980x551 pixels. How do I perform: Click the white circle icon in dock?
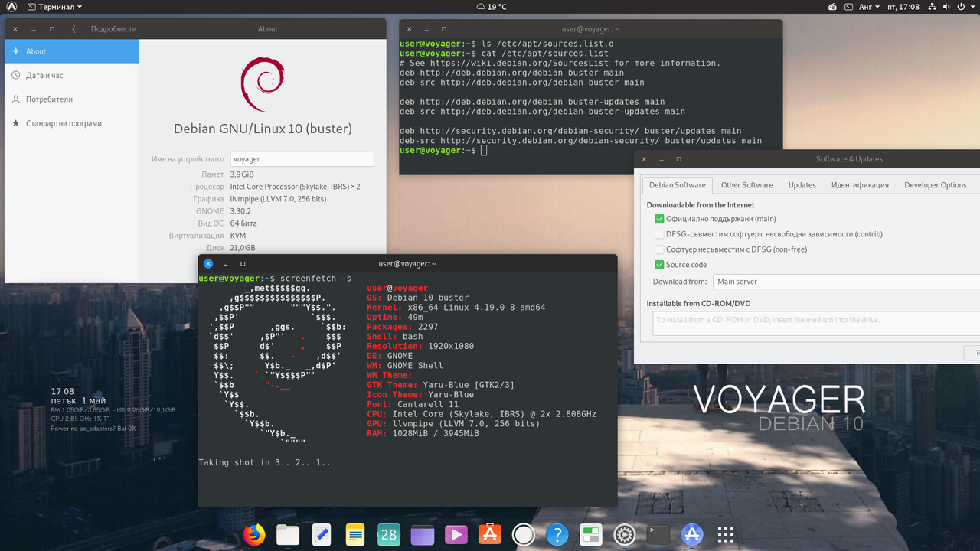[x=524, y=534]
